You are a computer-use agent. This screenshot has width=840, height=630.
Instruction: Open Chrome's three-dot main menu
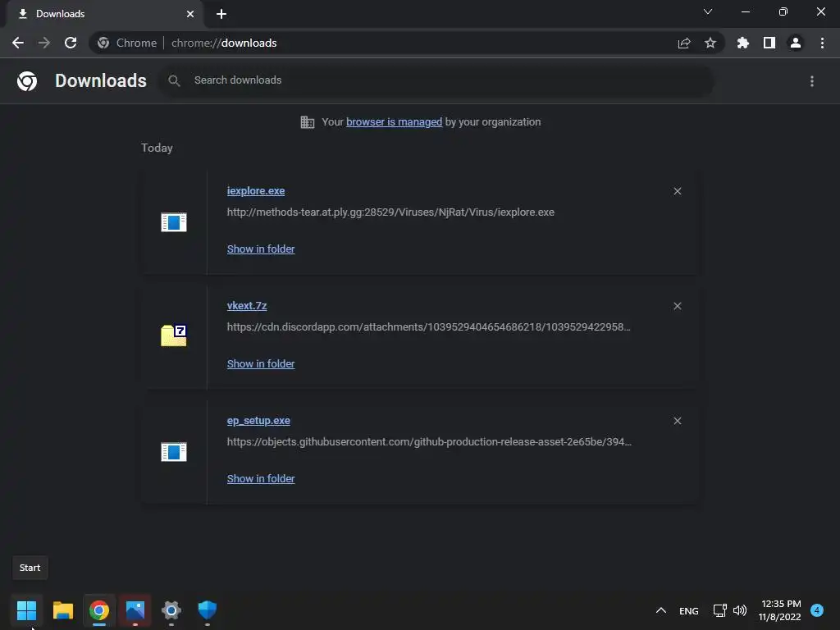[822, 43]
